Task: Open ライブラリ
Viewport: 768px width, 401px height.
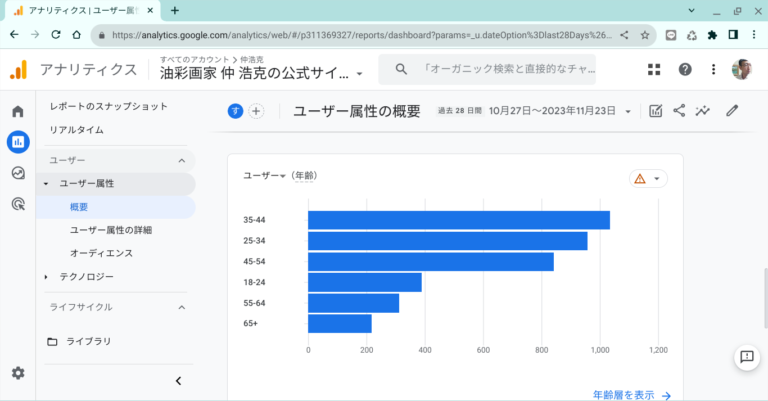Action: coord(89,341)
